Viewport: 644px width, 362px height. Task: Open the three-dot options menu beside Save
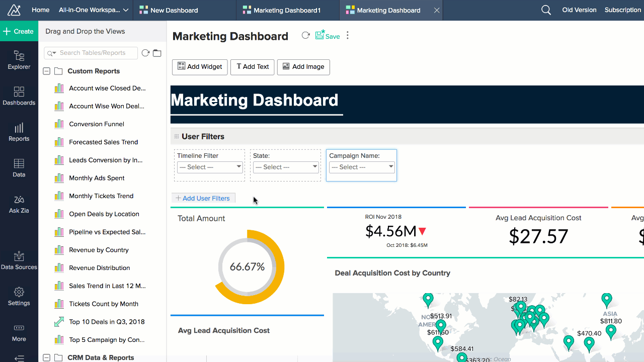tap(348, 36)
